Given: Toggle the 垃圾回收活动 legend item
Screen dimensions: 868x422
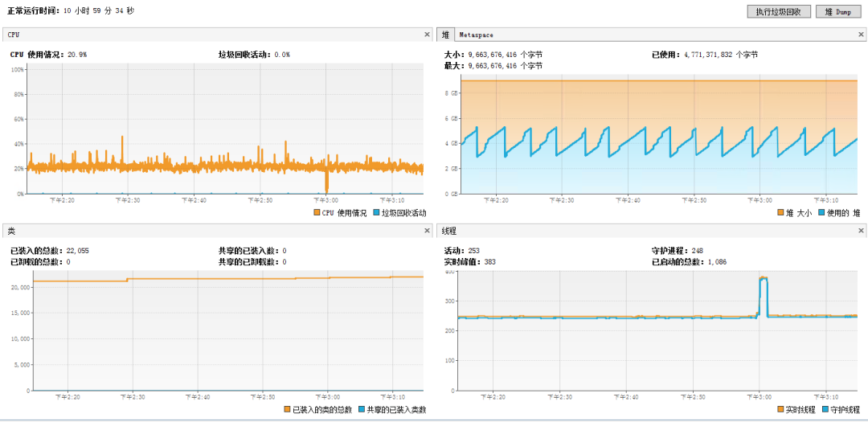Looking at the screenshot, I should pyautogui.click(x=378, y=213).
